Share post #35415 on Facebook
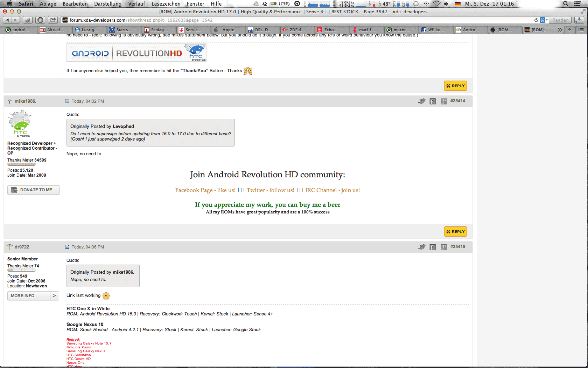 tap(433, 247)
